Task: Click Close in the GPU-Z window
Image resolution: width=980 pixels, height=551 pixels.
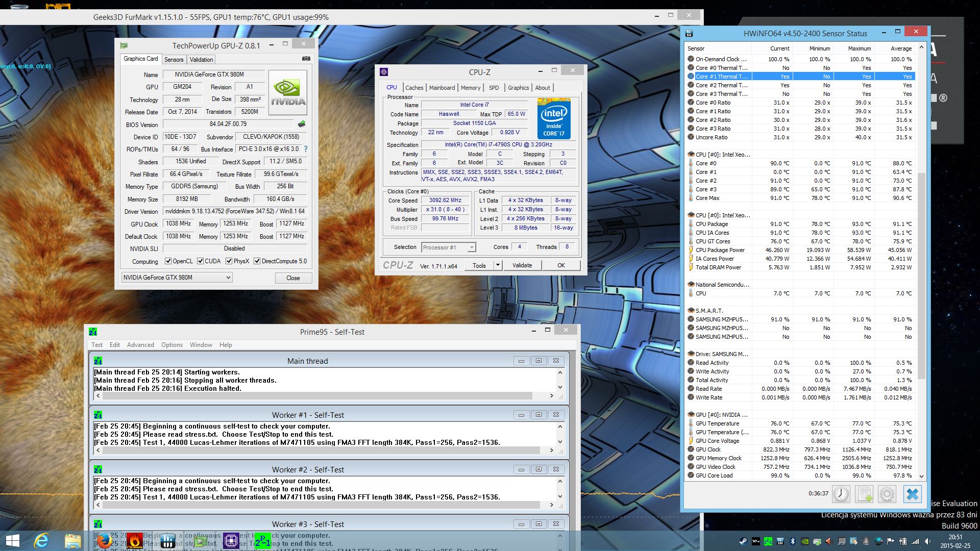Action: (293, 278)
